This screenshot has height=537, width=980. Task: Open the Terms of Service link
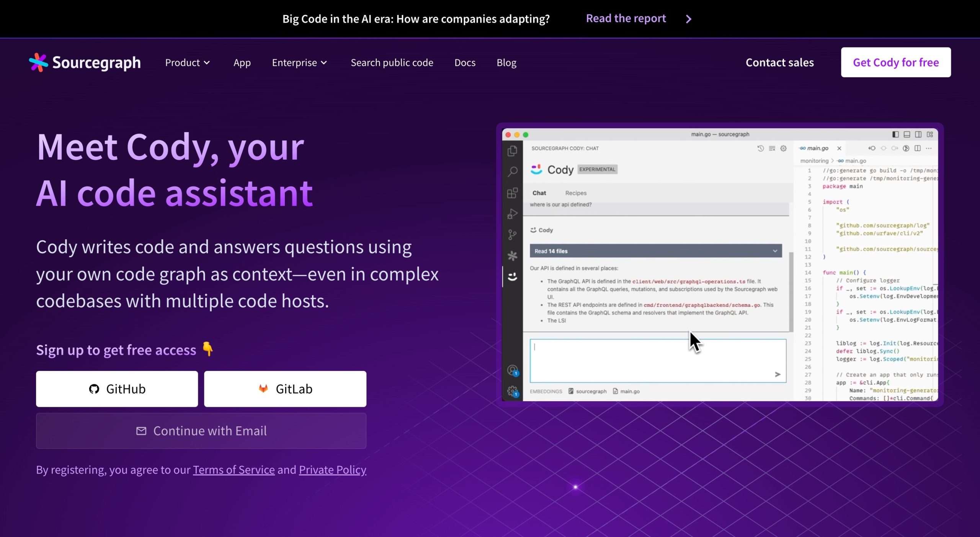(x=234, y=470)
